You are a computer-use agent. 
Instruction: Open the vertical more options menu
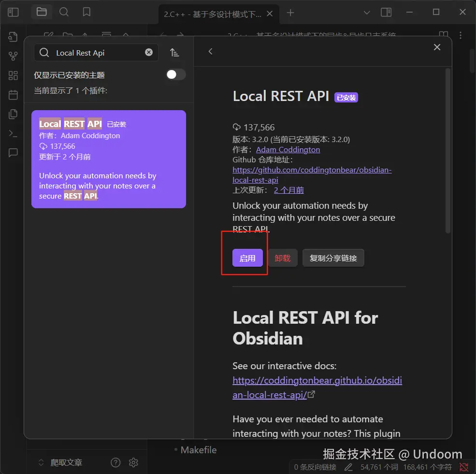(x=461, y=35)
